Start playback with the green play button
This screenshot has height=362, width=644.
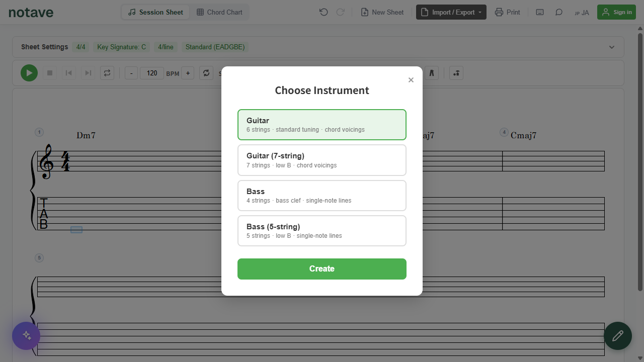click(29, 73)
